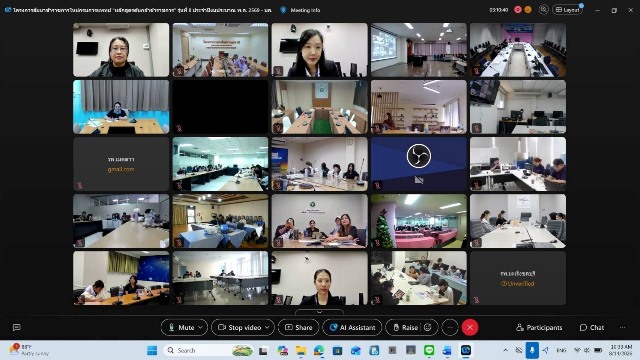Mute the microphone in the meeting
This screenshot has height=360, width=640.
(x=181, y=327)
